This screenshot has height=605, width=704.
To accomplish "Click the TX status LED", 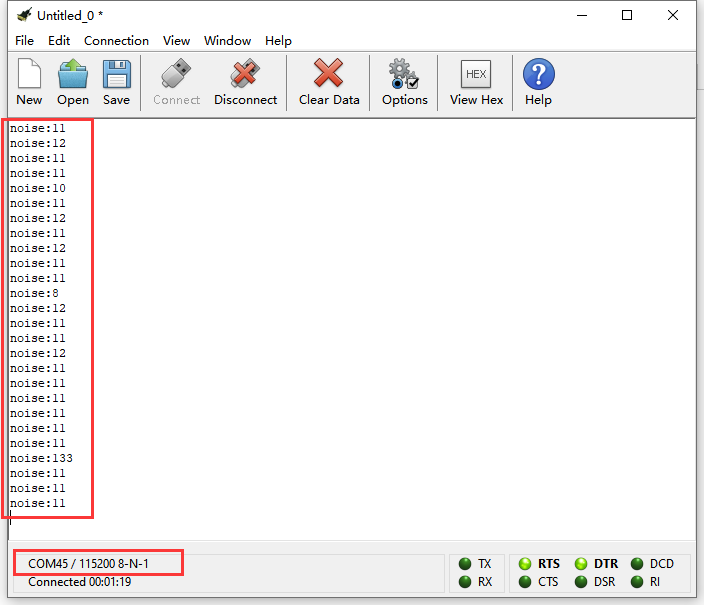I will click(465, 564).
